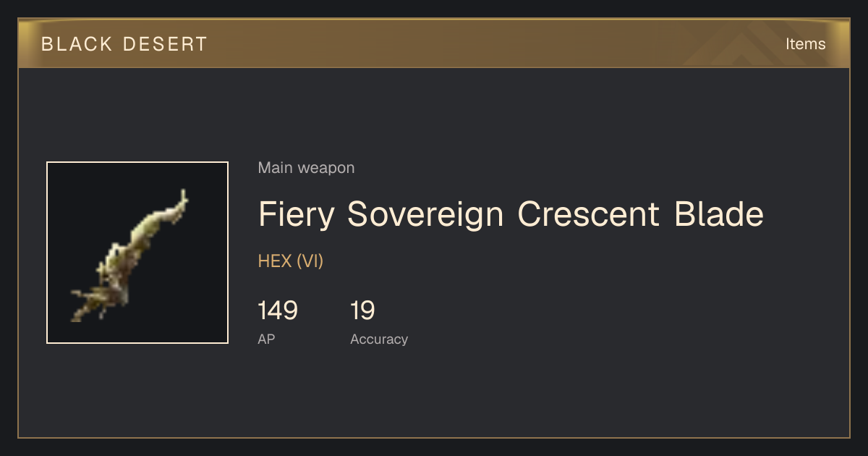
Task: Click the Crescent Blade item icon
Action: 137,253
